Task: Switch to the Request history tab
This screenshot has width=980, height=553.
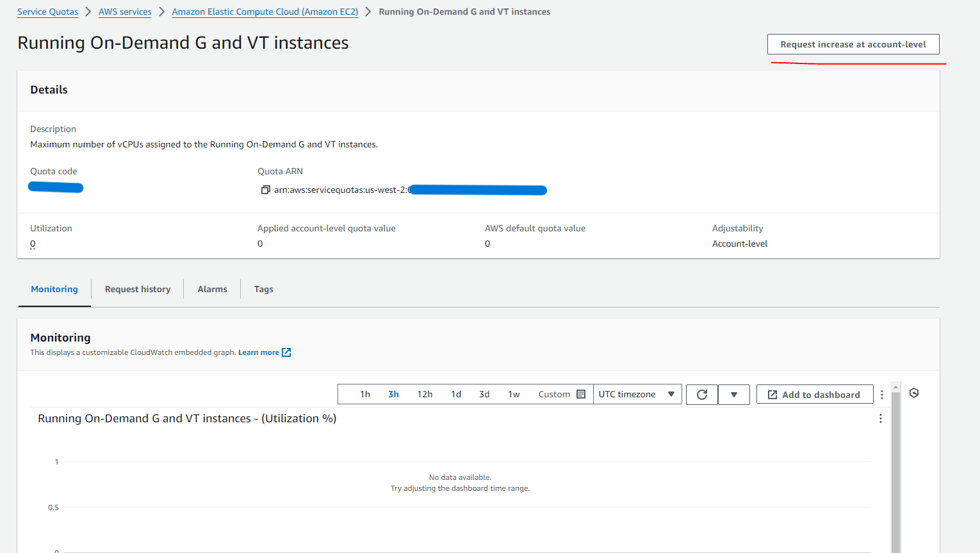Action: click(137, 289)
